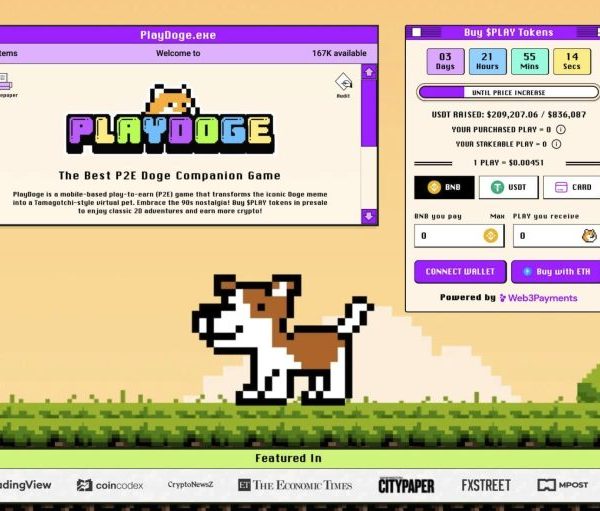Click the info icon next to purchased PLAY

tap(561, 129)
